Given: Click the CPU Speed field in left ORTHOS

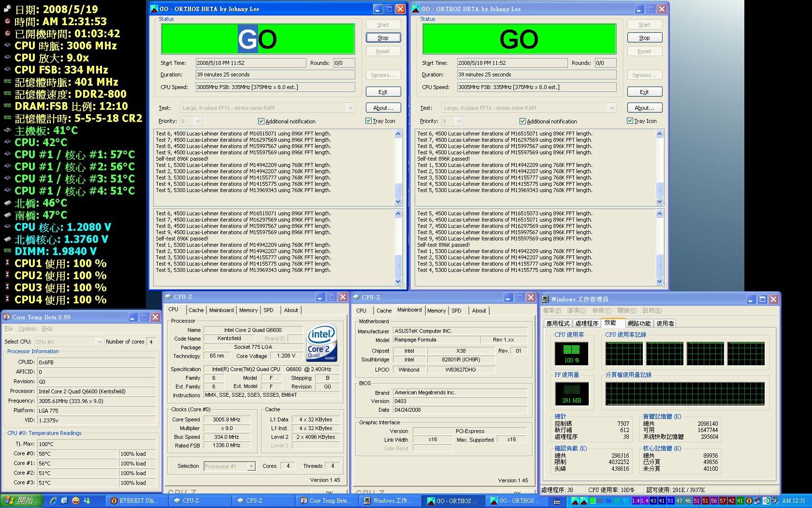Looking at the screenshot, I should click(275, 87).
